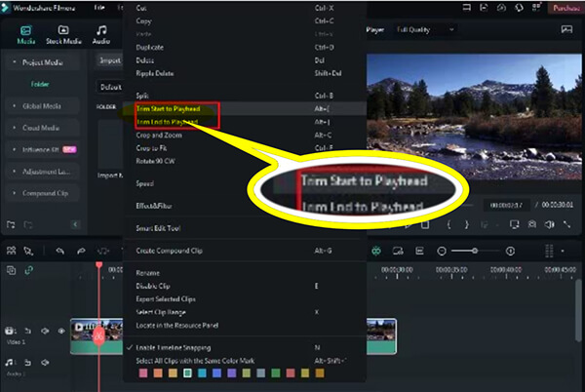
Task: Click the Import button
Action: pos(109,59)
